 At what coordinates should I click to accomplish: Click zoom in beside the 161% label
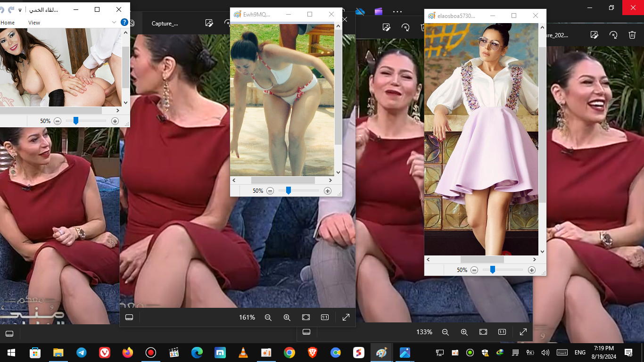click(x=287, y=318)
